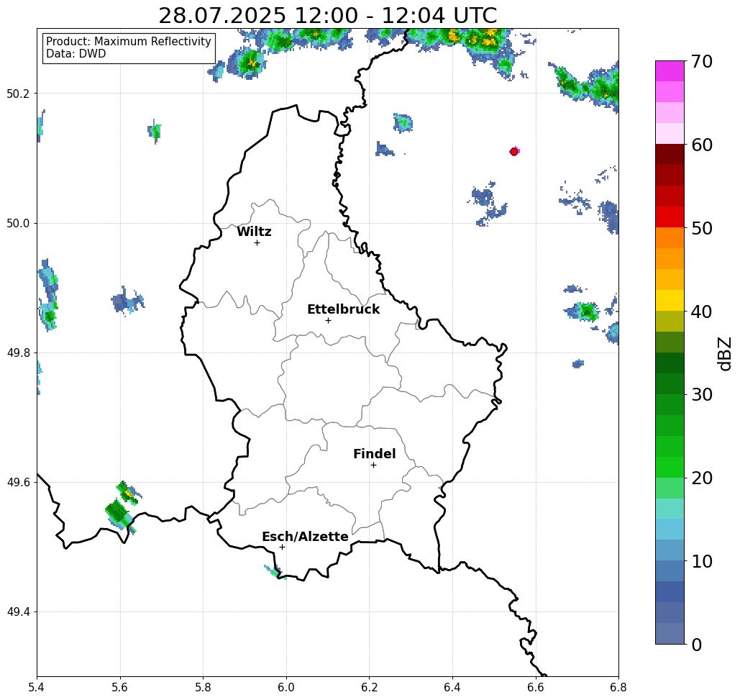Click the latitude 50.0 axis label
This screenshot has width=740, height=700.
click(x=18, y=223)
